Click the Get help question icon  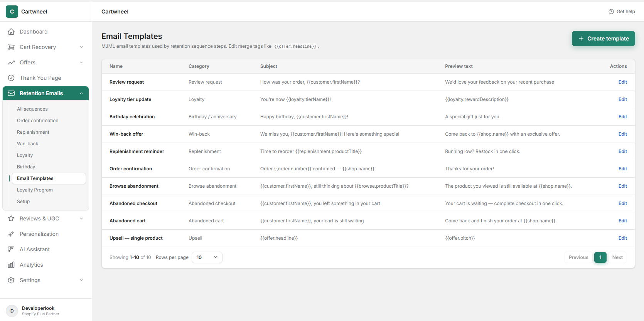coord(611,12)
